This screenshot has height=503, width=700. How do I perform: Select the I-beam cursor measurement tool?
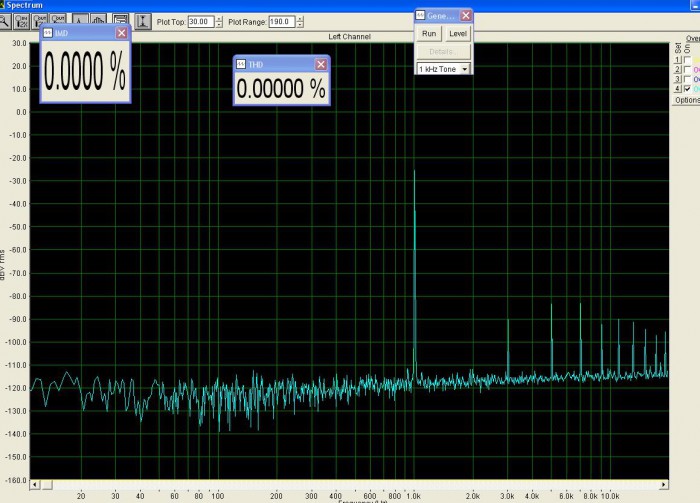tap(143, 21)
